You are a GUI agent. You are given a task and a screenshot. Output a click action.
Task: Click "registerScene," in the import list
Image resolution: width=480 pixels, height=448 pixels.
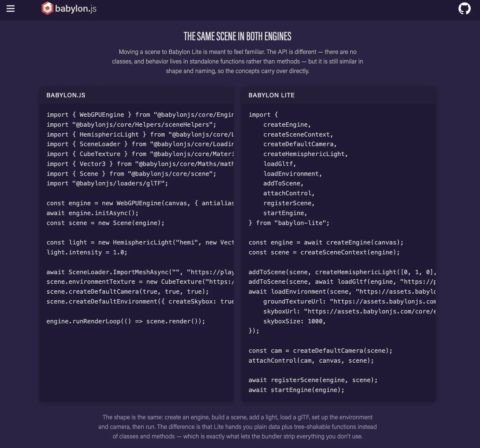(289, 203)
